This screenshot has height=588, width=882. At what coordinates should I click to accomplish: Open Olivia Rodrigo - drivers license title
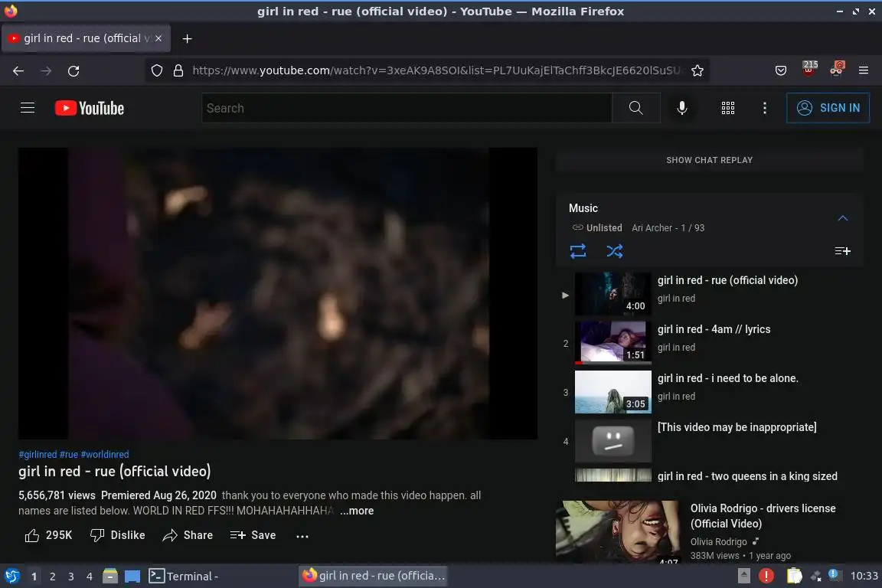(x=763, y=516)
